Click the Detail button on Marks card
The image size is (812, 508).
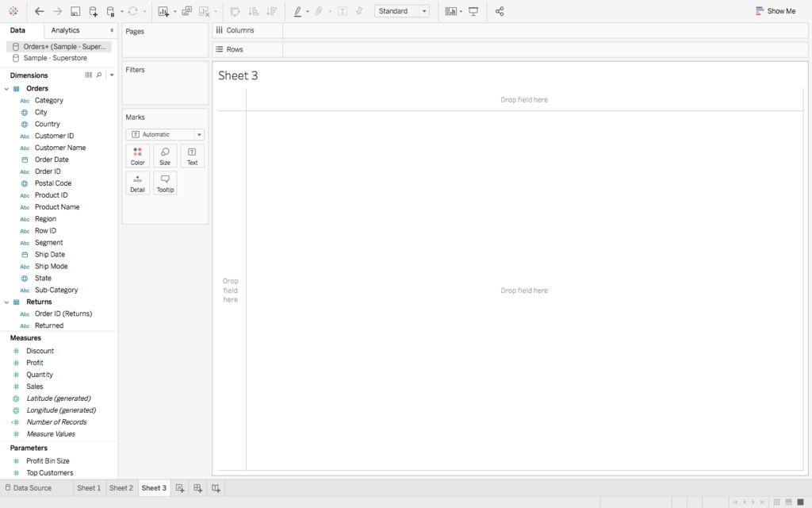(138, 183)
